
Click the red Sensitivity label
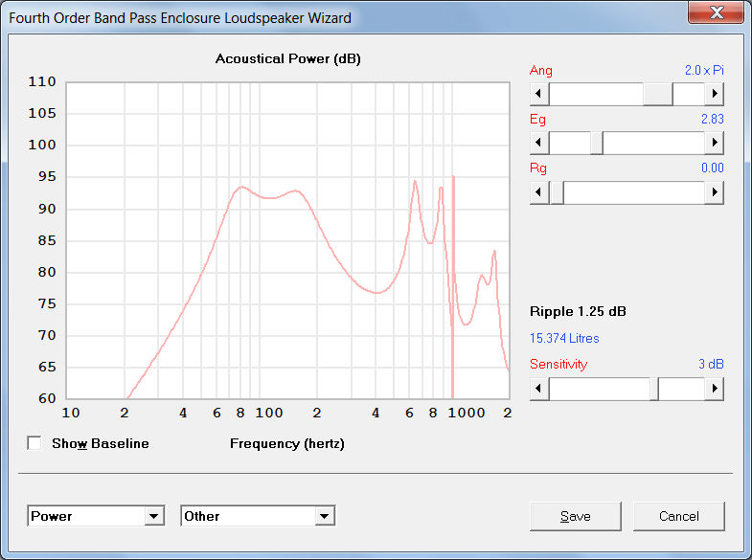(x=558, y=365)
